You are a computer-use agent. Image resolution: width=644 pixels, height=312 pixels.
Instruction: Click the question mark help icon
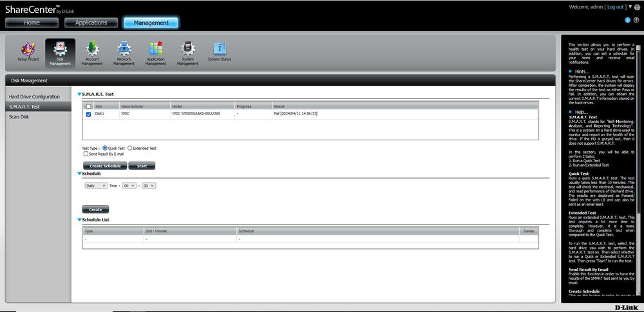(x=636, y=20)
